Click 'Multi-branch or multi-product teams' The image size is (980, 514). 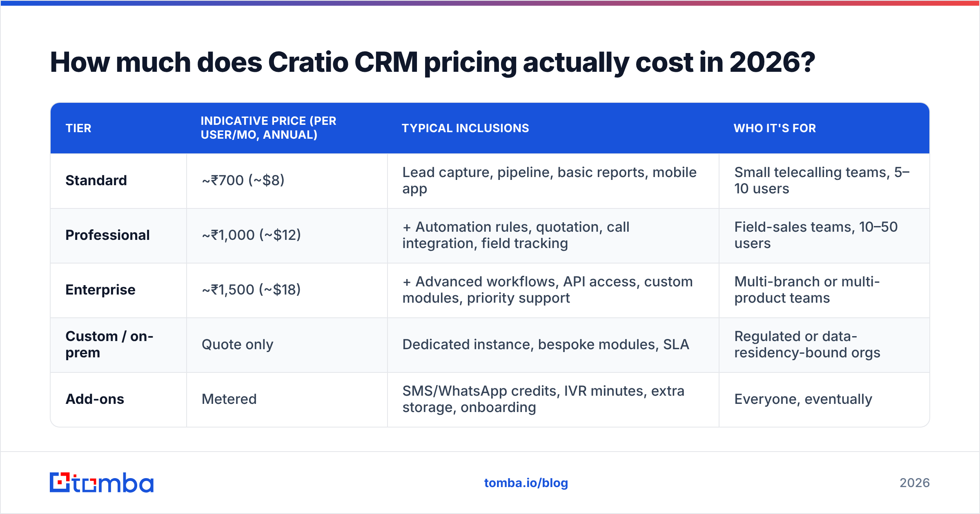[807, 290]
